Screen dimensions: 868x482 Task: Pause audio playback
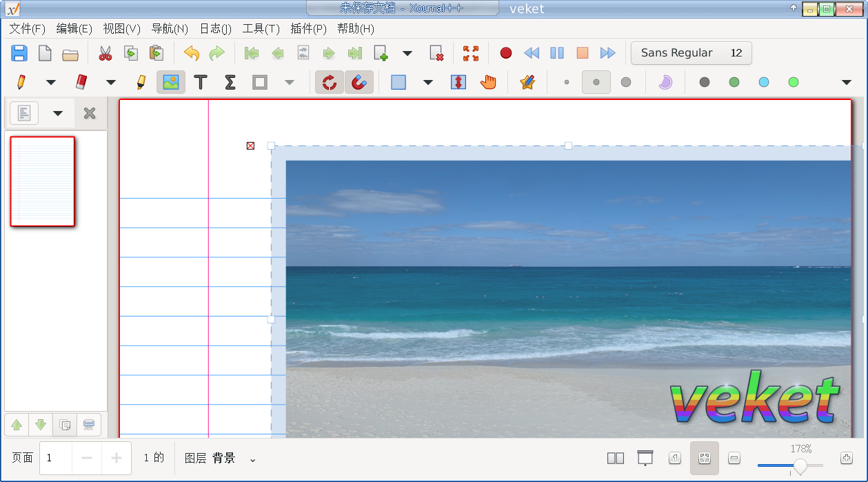[x=557, y=53]
